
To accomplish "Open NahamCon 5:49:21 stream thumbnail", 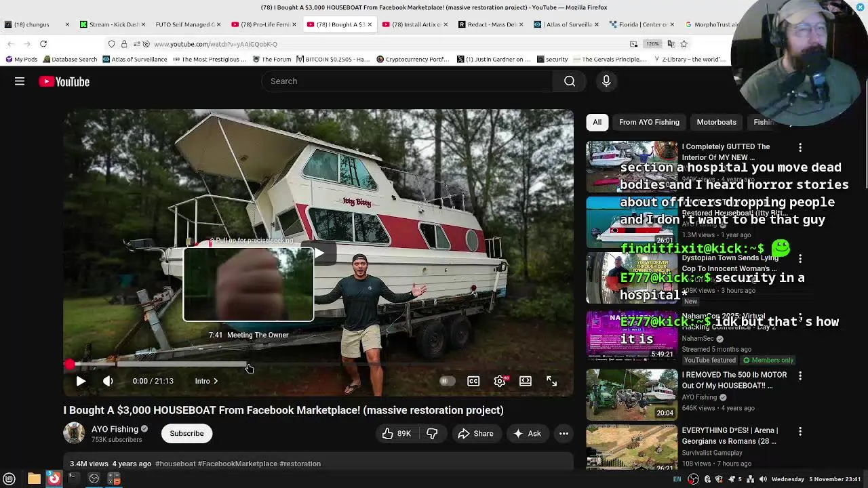I will (632, 337).
